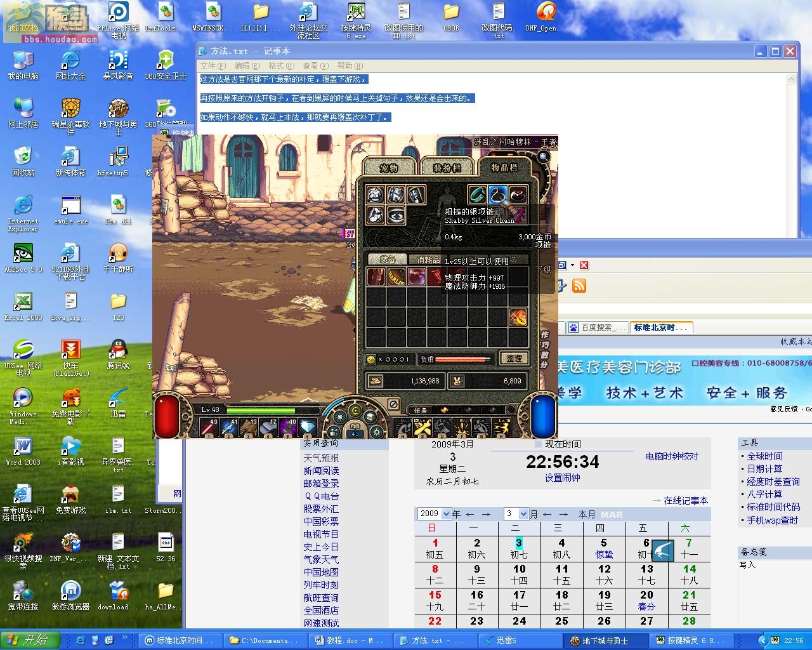This screenshot has height=650, width=812.
Task: Open 网上邻居 desktop icon
Action: (23, 113)
